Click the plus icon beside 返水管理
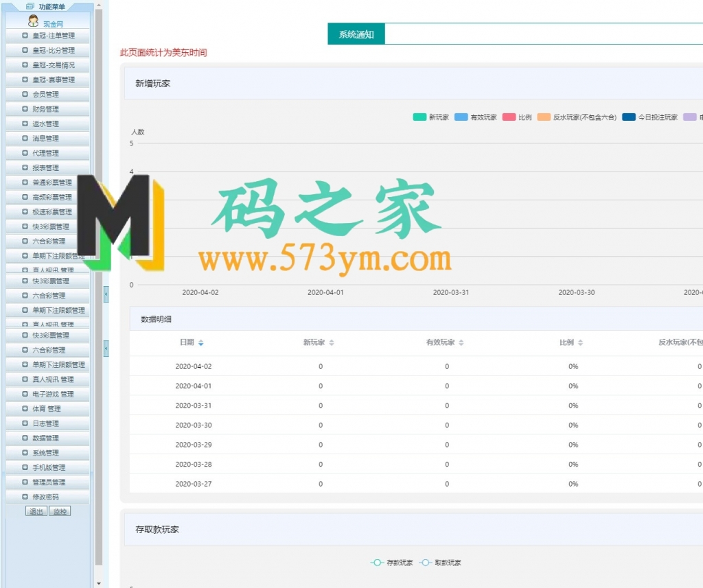 25,124
